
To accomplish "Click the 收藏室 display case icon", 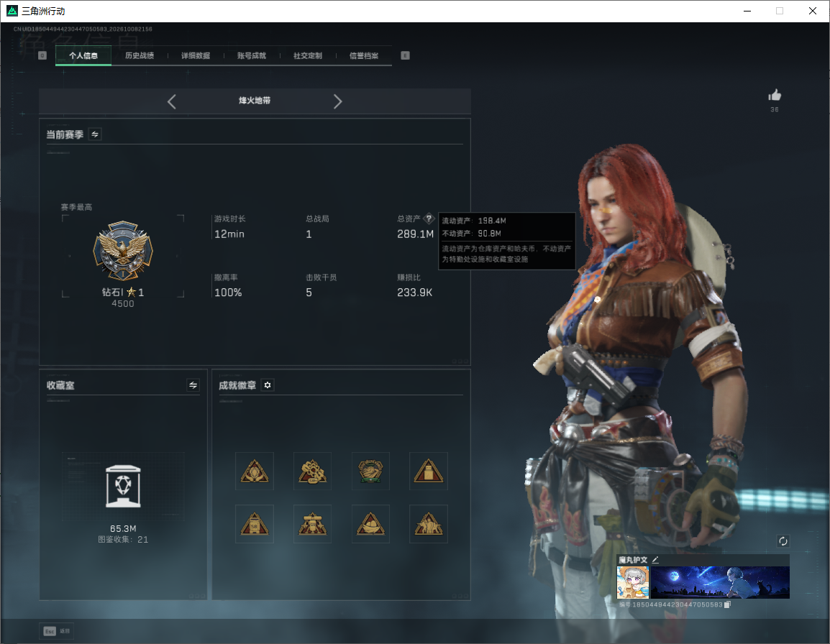I will click(123, 487).
